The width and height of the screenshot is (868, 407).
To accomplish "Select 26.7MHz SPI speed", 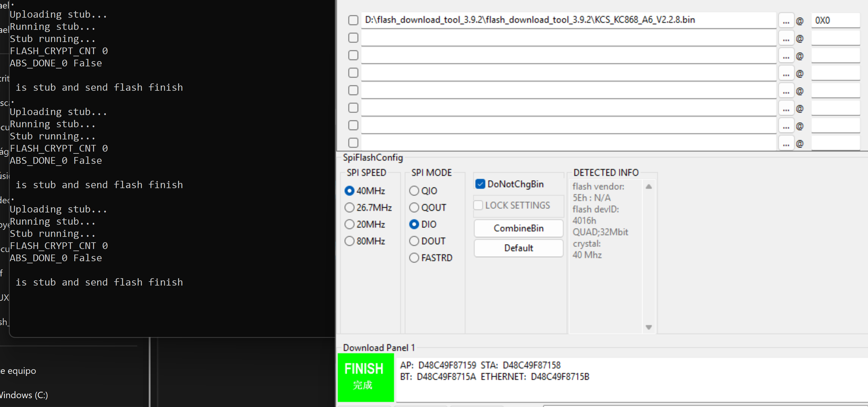I will coord(349,207).
